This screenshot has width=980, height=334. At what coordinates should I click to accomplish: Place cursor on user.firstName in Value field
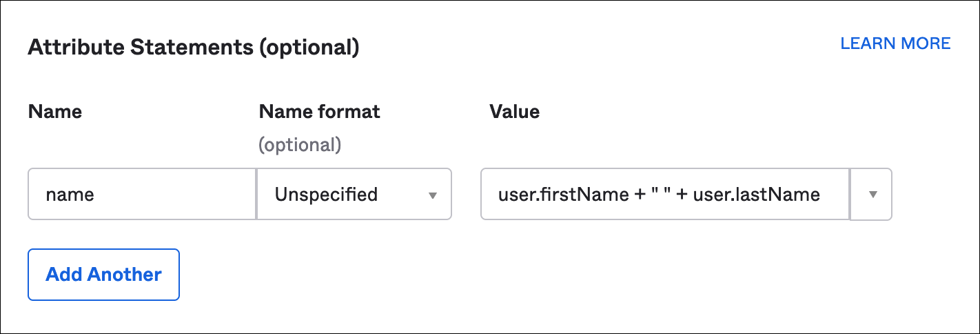click(x=560, y=195)
